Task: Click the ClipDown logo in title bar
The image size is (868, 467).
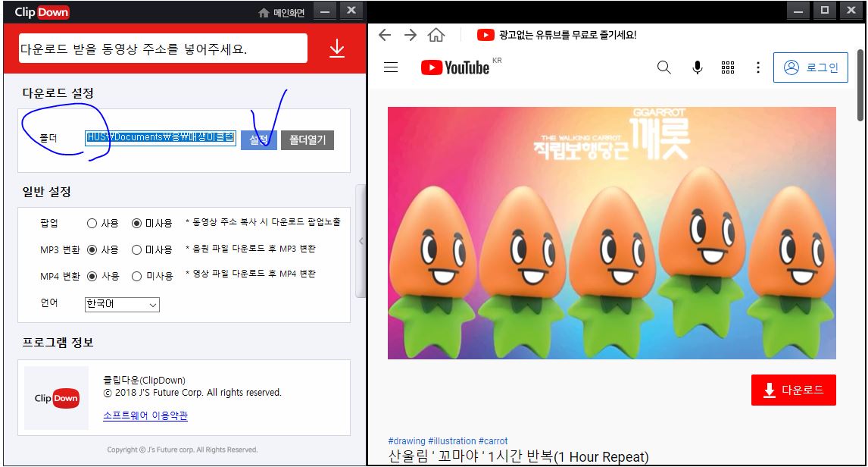Action: [x=42, y=12]
